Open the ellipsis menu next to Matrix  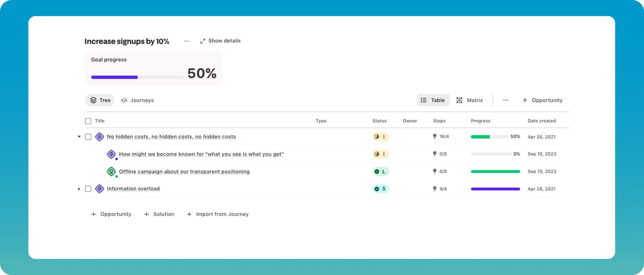[505, 100]
